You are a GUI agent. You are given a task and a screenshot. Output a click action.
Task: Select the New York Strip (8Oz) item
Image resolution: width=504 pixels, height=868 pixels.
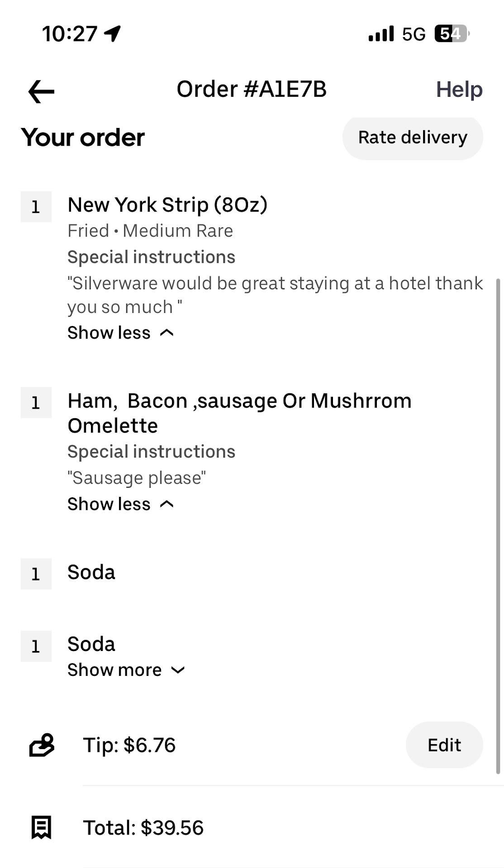167,205
